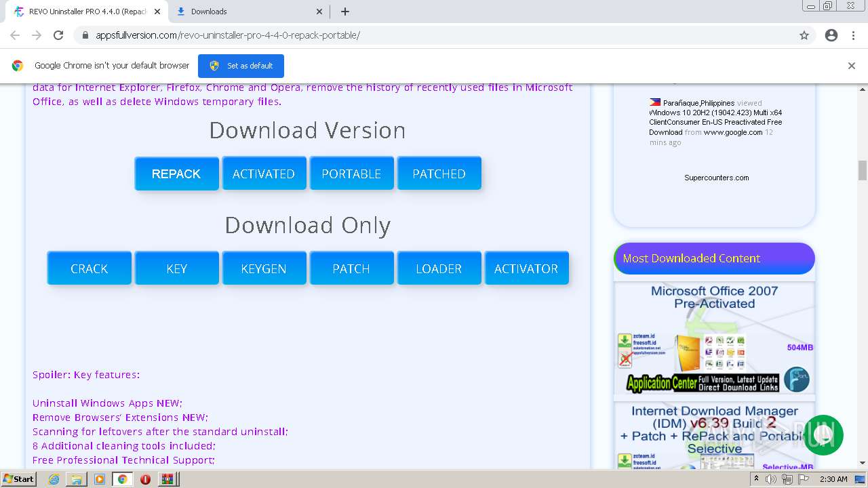Download the ACTIVATED version
The width and height of the screenshot is (868, 488).
[264, 174]
